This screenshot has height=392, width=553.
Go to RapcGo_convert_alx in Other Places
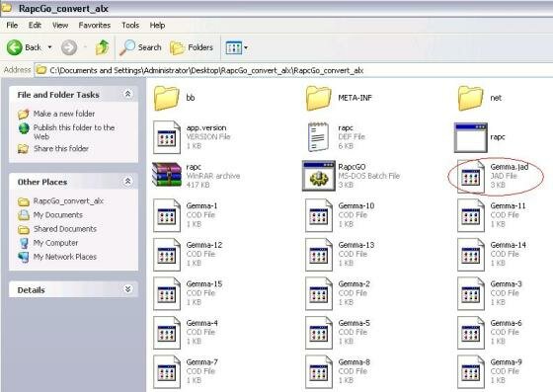[x=68, y=200]
